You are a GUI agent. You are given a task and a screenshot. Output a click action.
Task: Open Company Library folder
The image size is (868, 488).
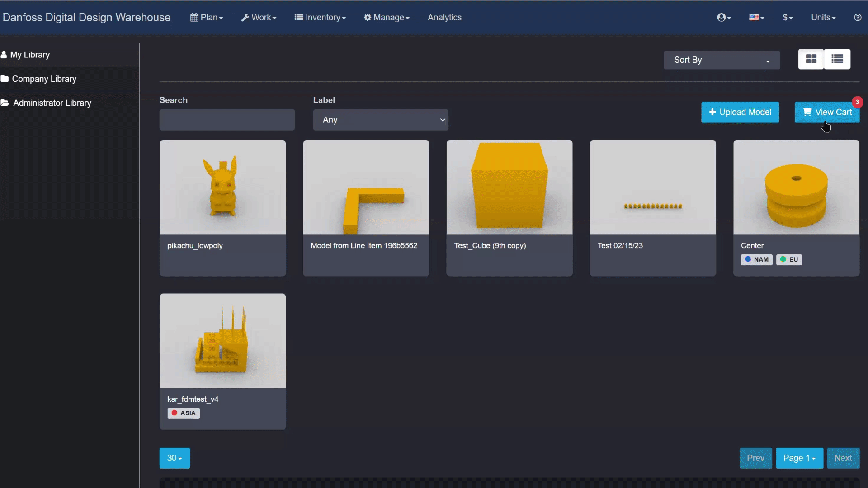[x=44, y=79]
